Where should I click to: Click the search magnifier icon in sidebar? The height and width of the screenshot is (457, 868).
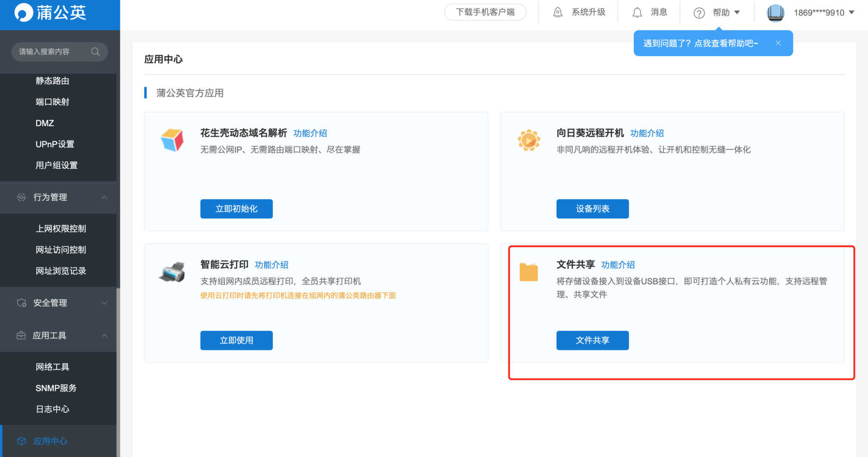[x=95, y=52]
